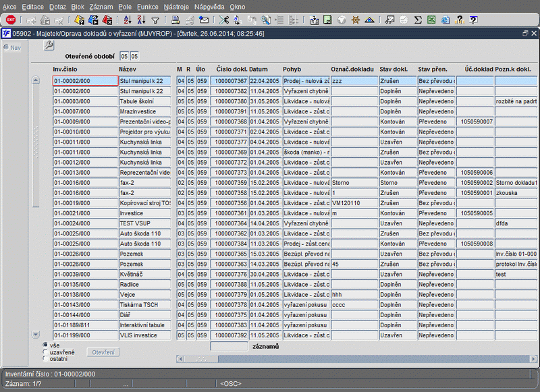Select the 'uzavřené' radio button
Screen dimensions: 540x392
click(x=45, y=352)
